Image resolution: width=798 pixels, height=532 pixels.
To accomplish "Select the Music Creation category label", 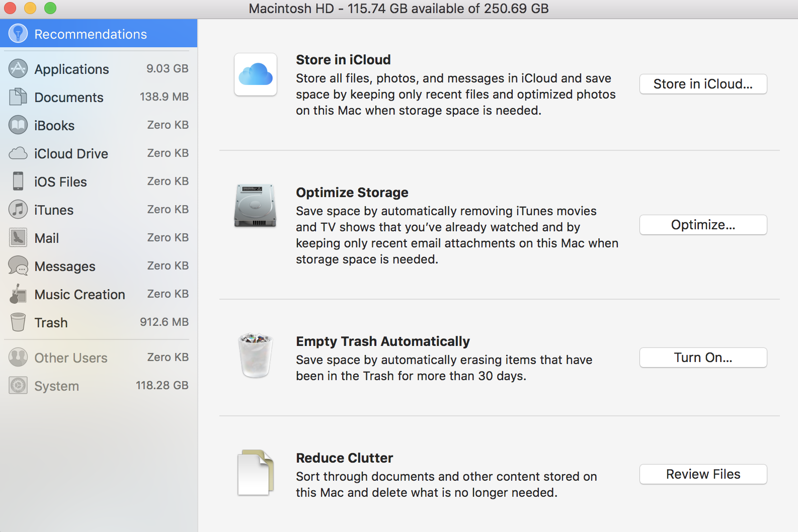I will [x=79, y=295].
